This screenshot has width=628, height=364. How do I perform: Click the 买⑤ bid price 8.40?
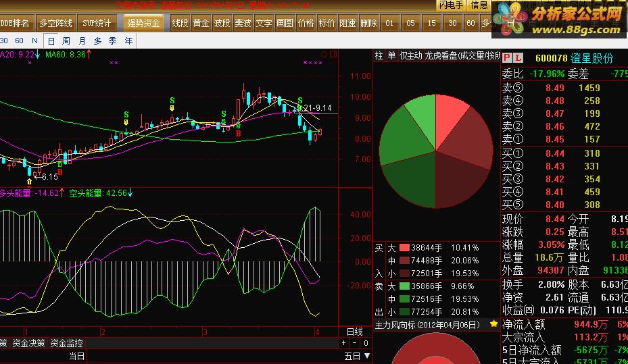pos(555,205)
